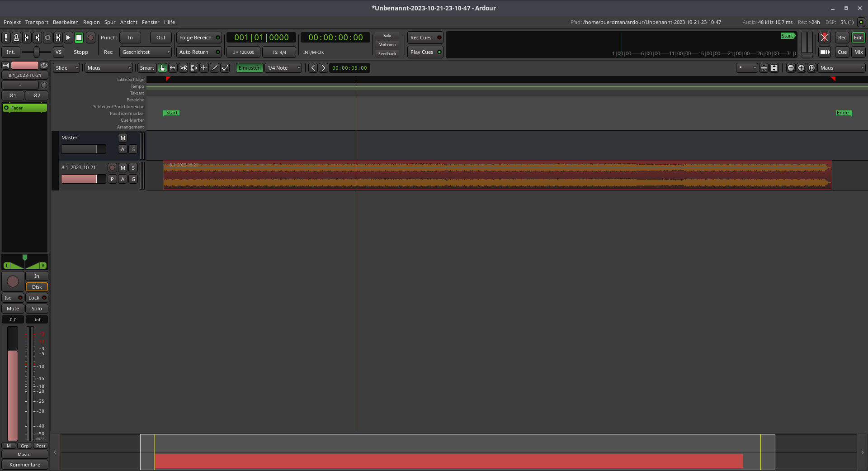Click the zoom out magnifier icon
The height and width of the screenshot is (471, 868).
(x=791, y=68)
